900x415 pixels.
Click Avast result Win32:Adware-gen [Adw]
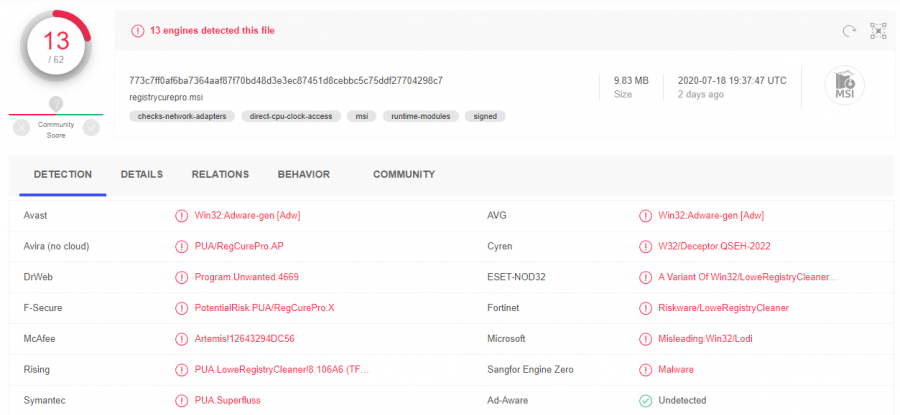[247, 216]
